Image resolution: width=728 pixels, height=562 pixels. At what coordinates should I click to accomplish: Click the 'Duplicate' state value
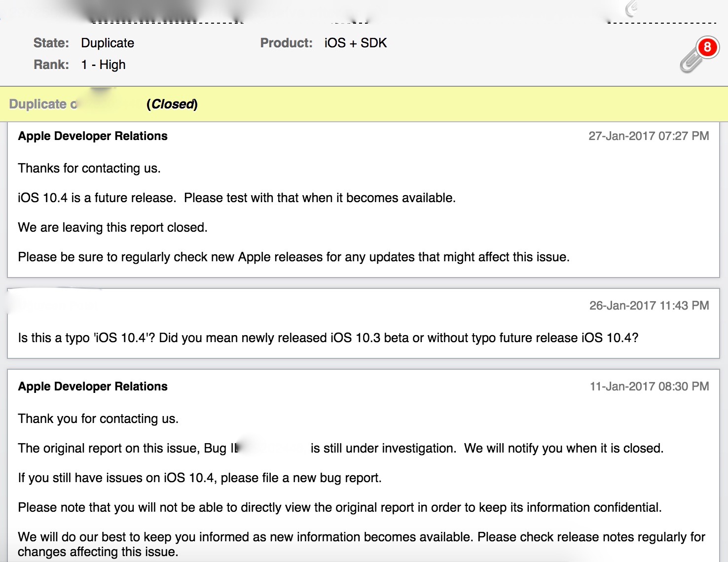pos(108,43)
